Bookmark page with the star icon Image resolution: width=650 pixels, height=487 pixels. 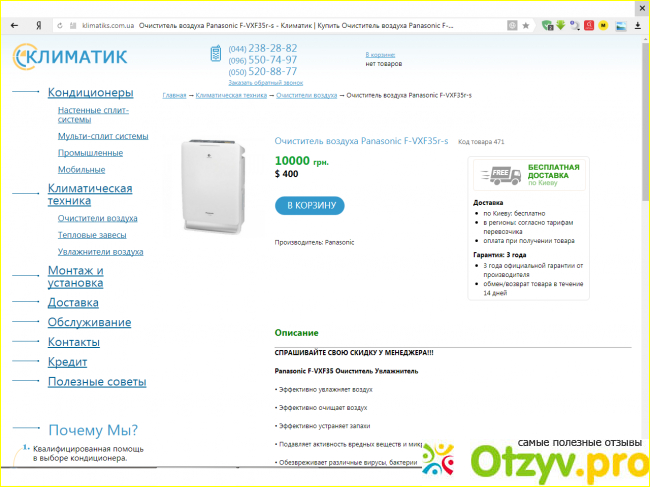tap(526, 26)
